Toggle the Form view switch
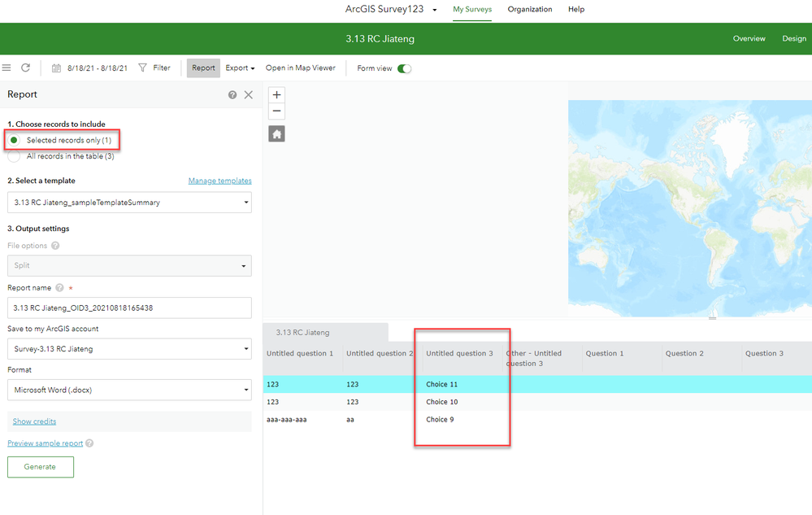Screen dimensions: 812x515 click(405, 68)
